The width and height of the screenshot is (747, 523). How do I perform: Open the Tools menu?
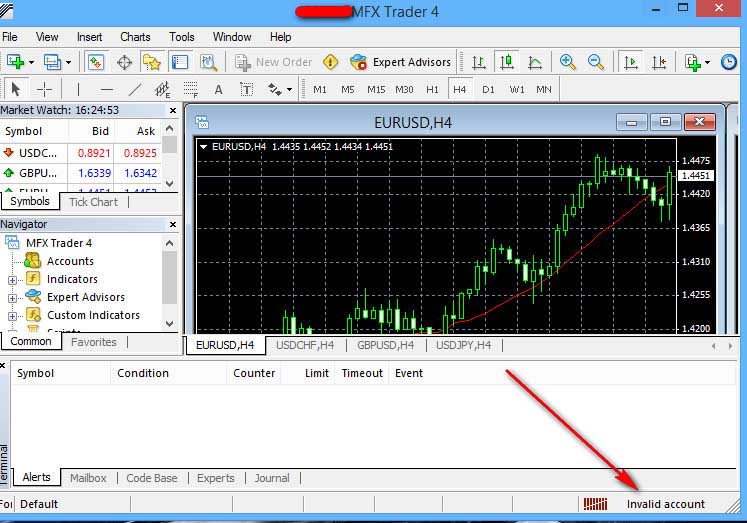182,37
